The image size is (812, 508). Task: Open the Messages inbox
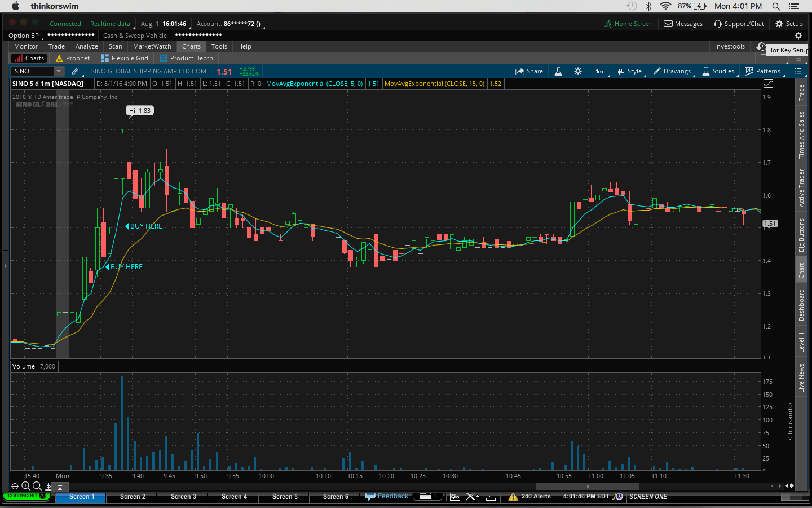click(x=683, y=24)
